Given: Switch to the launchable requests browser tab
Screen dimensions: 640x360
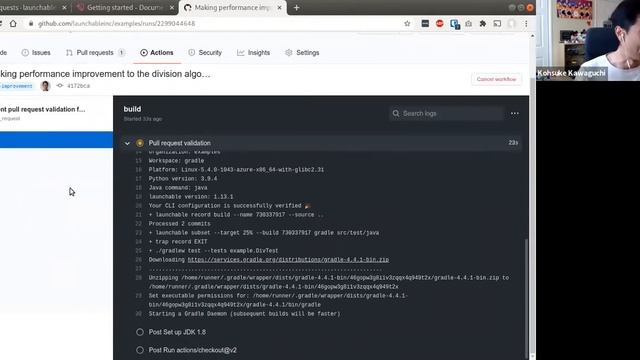Looking at the screenshot, I should 33,7.
